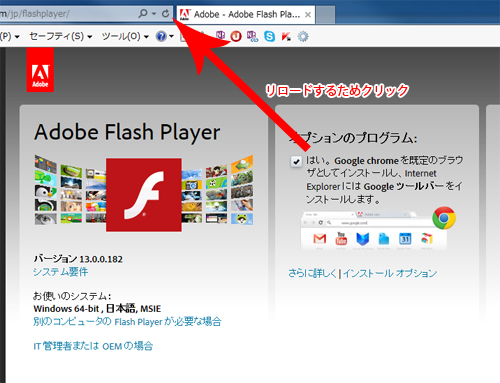The image size is (500, 383).
Task: Click the red Adobe logo
Action: pos(40,70)
